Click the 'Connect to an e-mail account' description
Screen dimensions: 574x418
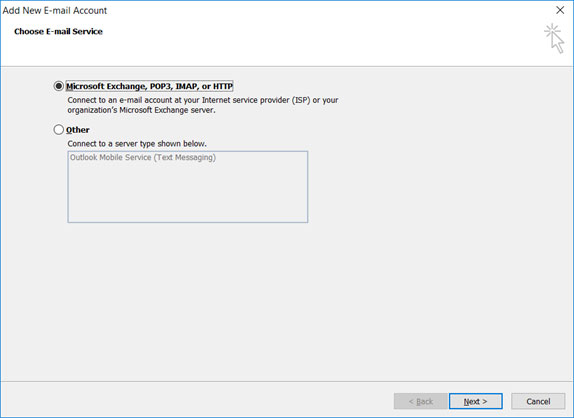203,105
